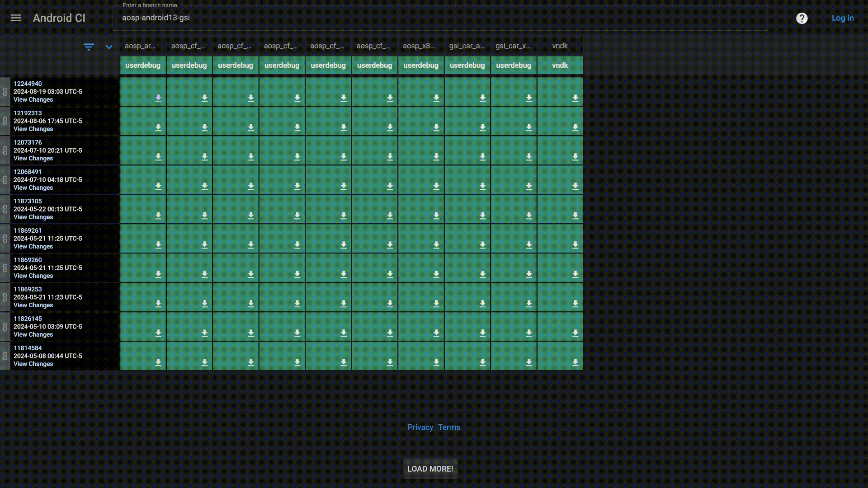View Changes for build 11826145
The width and height of the screenshot is (868, 488).
[33, 334]
